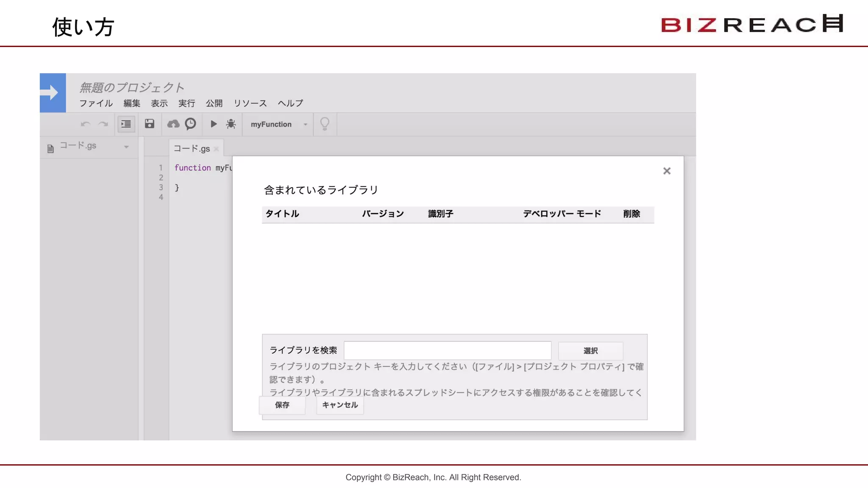Select コード.gs in the file sidebar
Screen dimensions: 868x488
78,146
